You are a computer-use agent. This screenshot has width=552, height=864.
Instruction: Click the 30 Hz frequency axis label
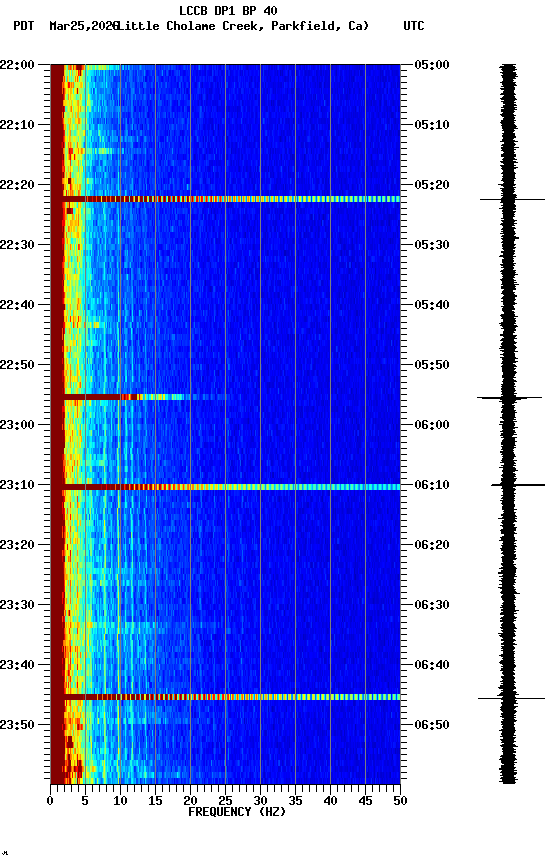pos(261,801)
